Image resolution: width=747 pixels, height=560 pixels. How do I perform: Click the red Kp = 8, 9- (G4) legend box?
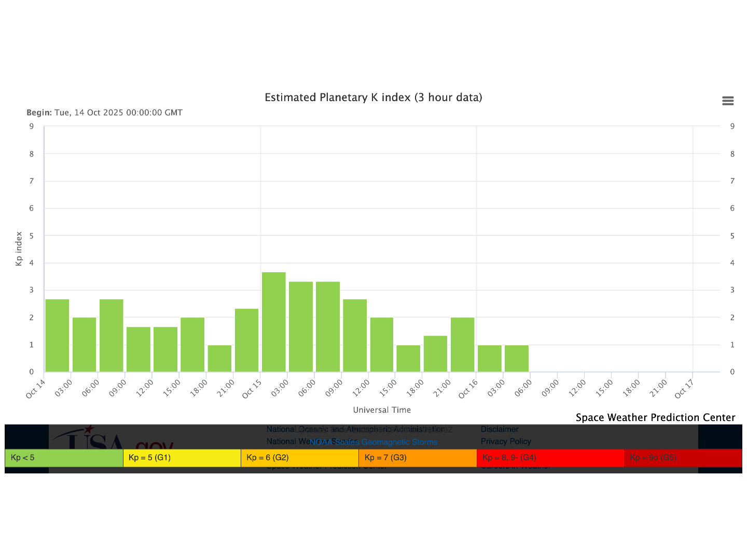pyautogui.click(x=550, y=458)
